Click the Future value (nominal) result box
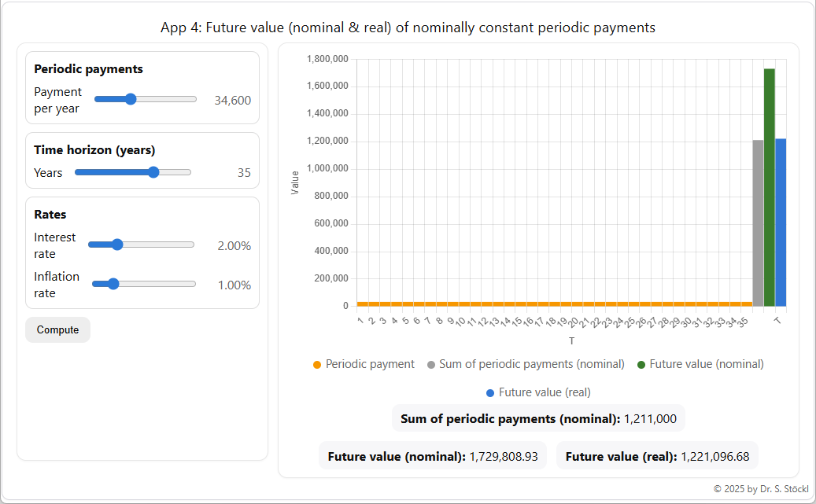Screen dimensions: 816x504 [x=432, y=455]
